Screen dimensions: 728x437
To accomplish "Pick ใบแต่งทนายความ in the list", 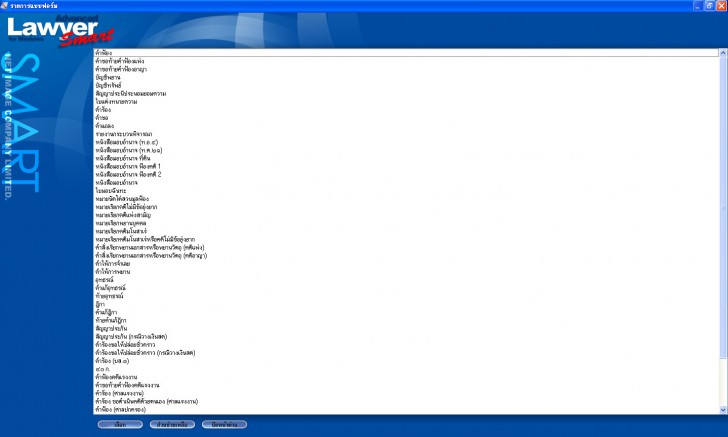I will pyautogui.click(x=406, y=101).
